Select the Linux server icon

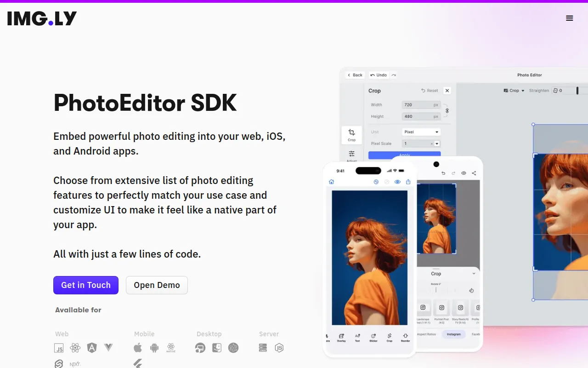point(263,348)
